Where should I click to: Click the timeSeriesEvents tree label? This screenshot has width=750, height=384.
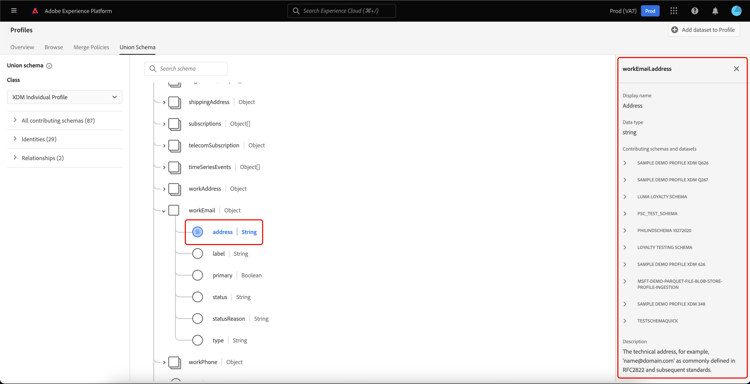click(210, 167)
